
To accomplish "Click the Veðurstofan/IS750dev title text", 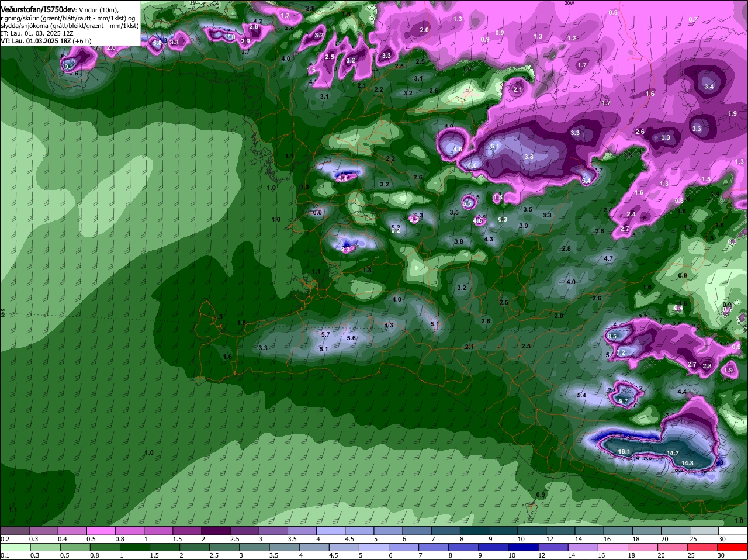I will pyautogui.click(x=38, y=10).
